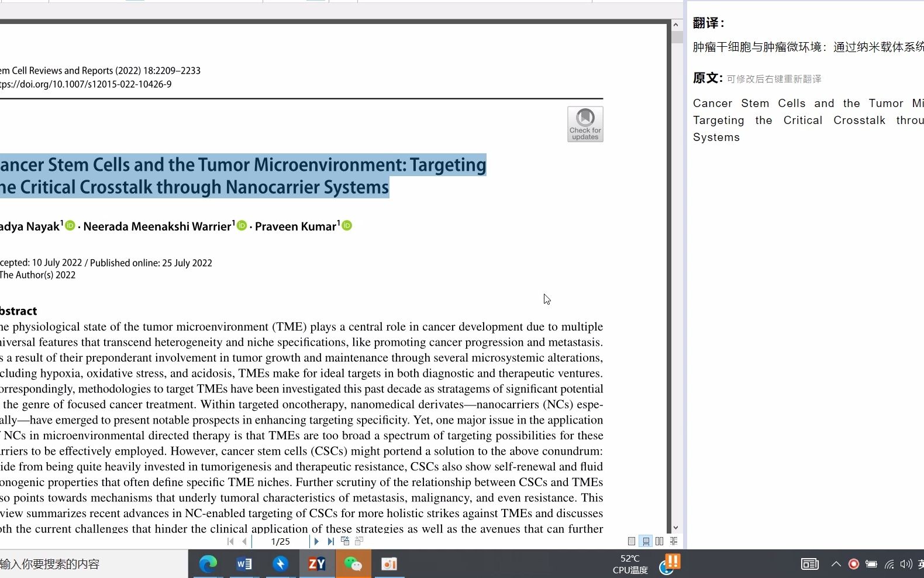This screenshot has width=924, height=578.
Task: Open the ZY app on the taskbar
Action: click(x=317, y=564)
